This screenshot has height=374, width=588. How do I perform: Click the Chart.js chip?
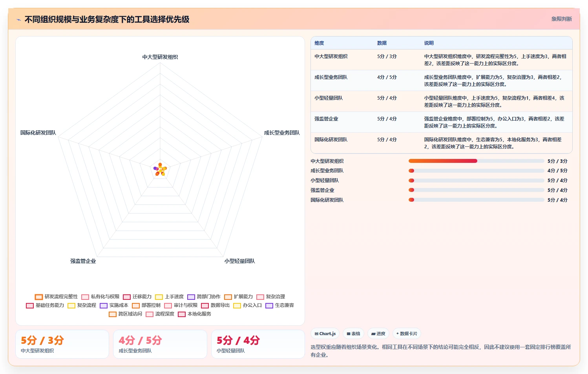[325, 334]
